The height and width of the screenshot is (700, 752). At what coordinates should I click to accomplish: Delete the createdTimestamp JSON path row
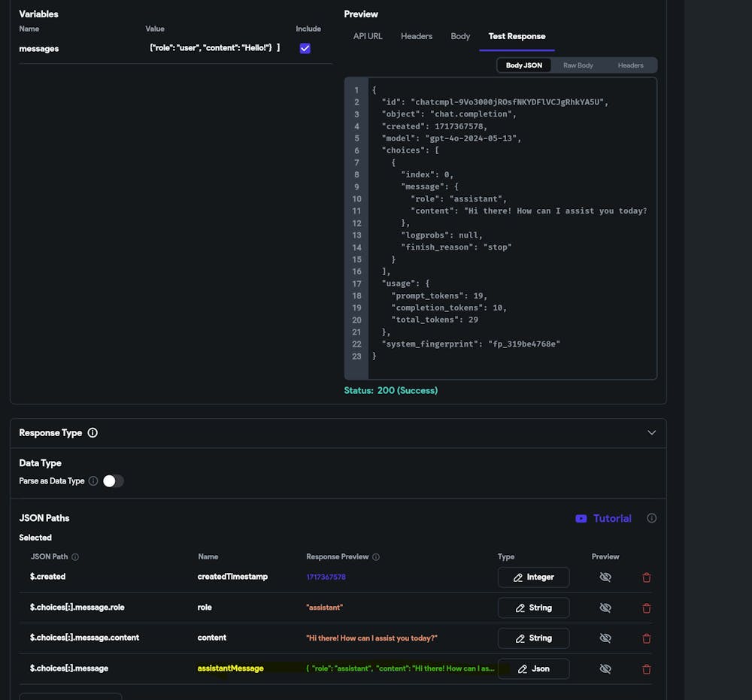pos(647,577)
